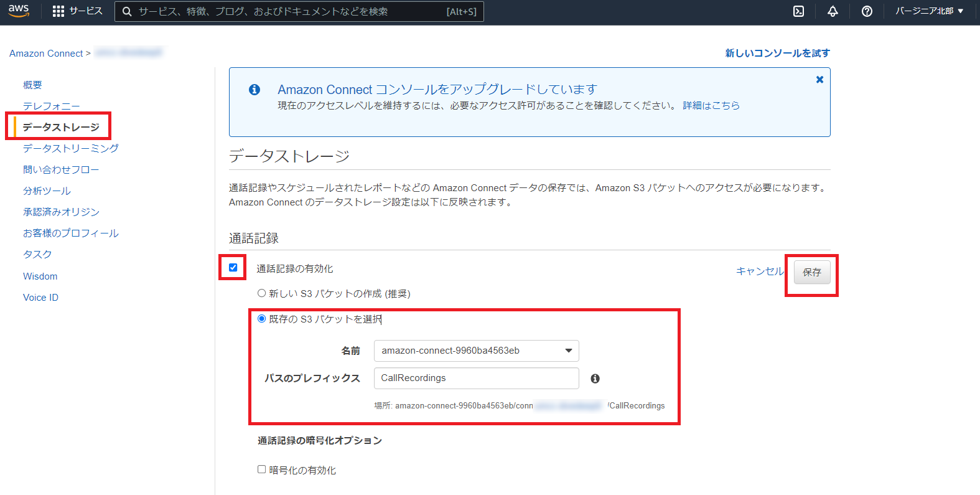This screenshot has width=980, height=495.
Task: Close the console upgrade banner
Action: tap(819, 79)
